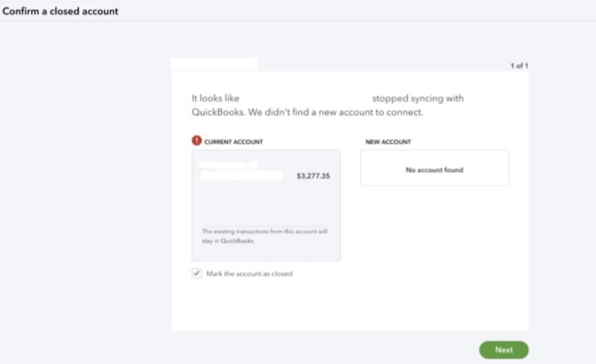The width and height of the screenshot is (596, 364).
Task: Click blank white space below the checkbox
Action: point(350,306)
